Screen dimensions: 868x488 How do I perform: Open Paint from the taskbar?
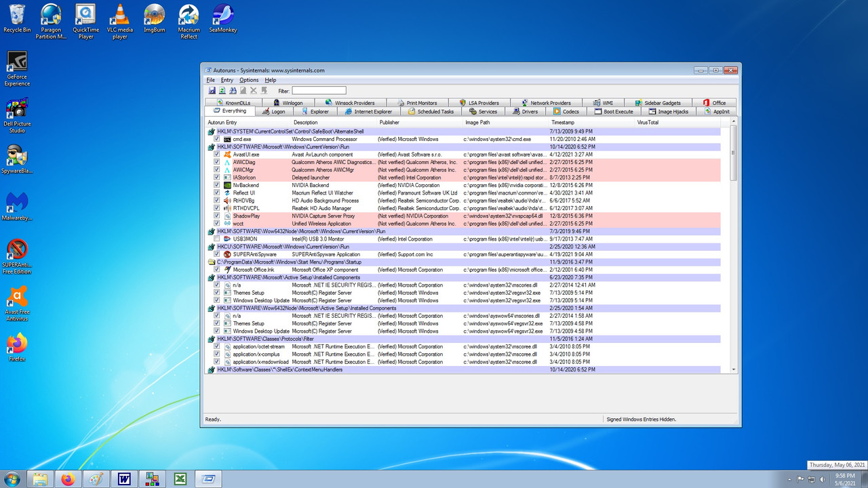click(96, 479)
